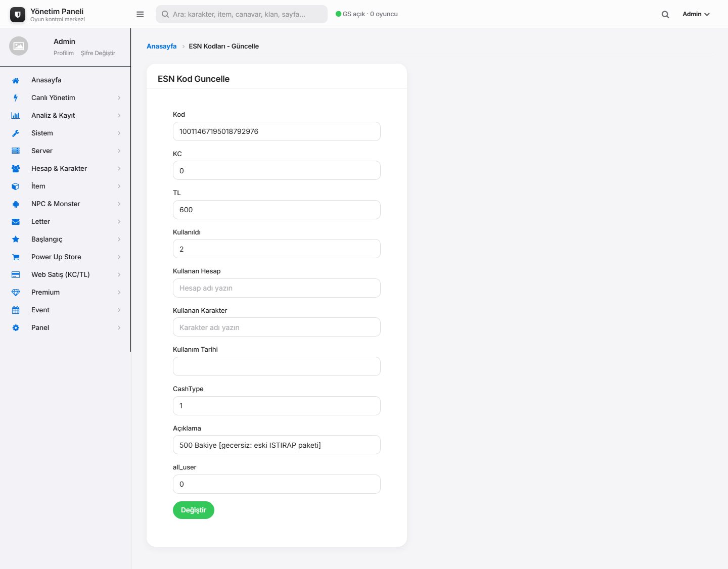Viewport: 728px width, 569px height.
Task: Click the Kullanan Hesap input field
Action: click(x=277, y=288)
